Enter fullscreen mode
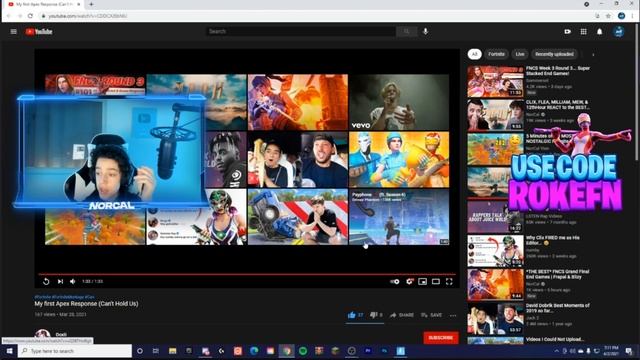640x360 pixels. [x=449, y=281]
